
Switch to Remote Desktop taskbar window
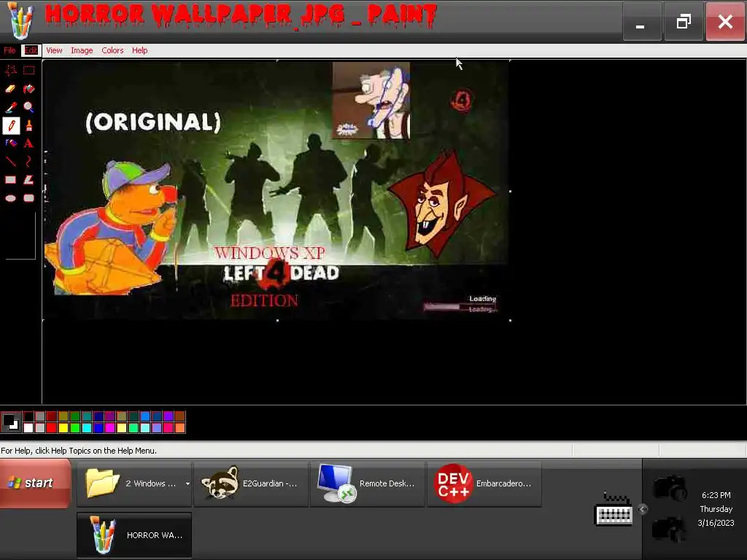coord(368,483)
